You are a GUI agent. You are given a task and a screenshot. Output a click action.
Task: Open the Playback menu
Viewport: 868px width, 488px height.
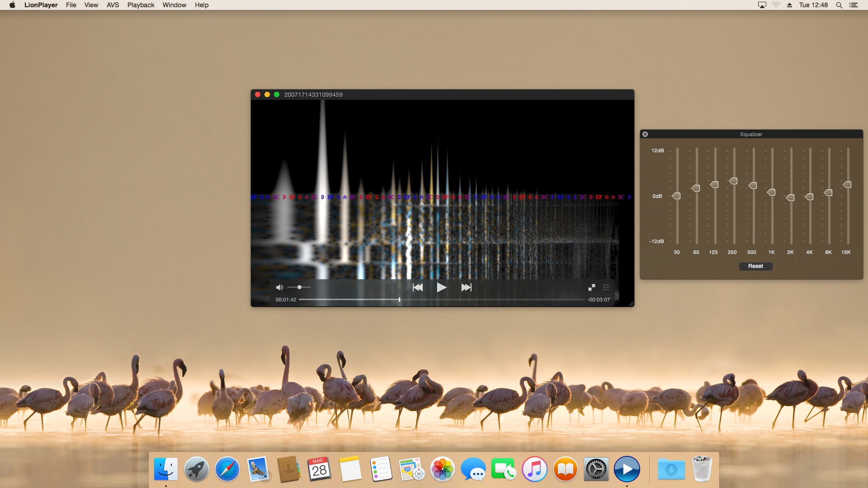(140, 5)
